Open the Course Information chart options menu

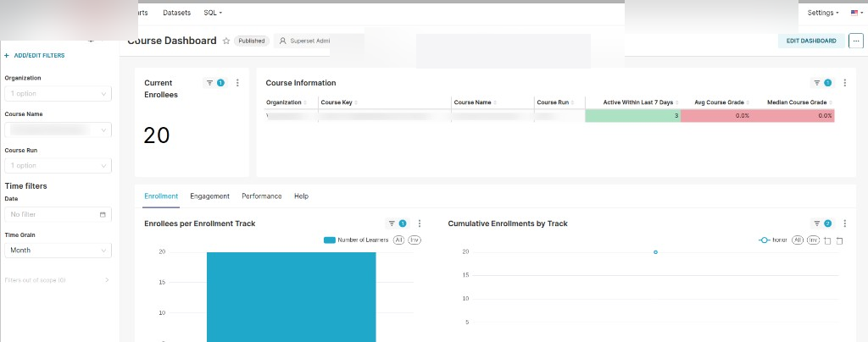point(845,83)
